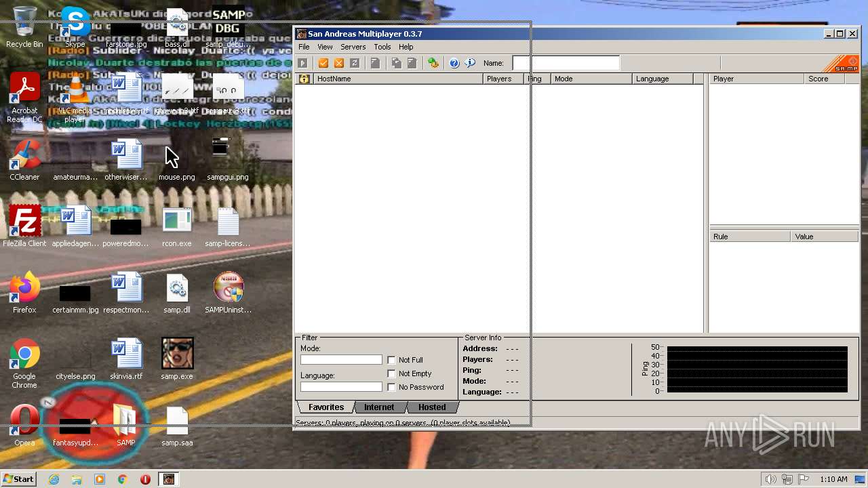Click the Player column header

[x=757, y=79]
